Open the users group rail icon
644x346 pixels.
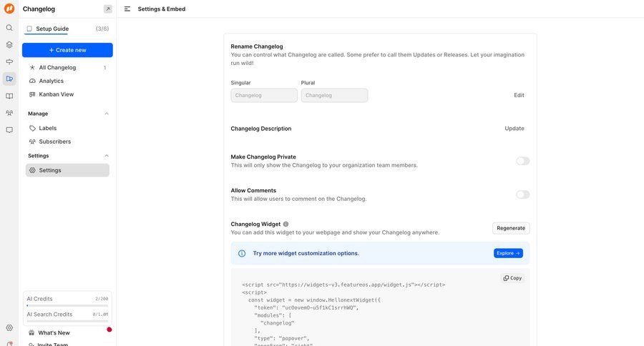pyautogui.click(x=9, y=113)
